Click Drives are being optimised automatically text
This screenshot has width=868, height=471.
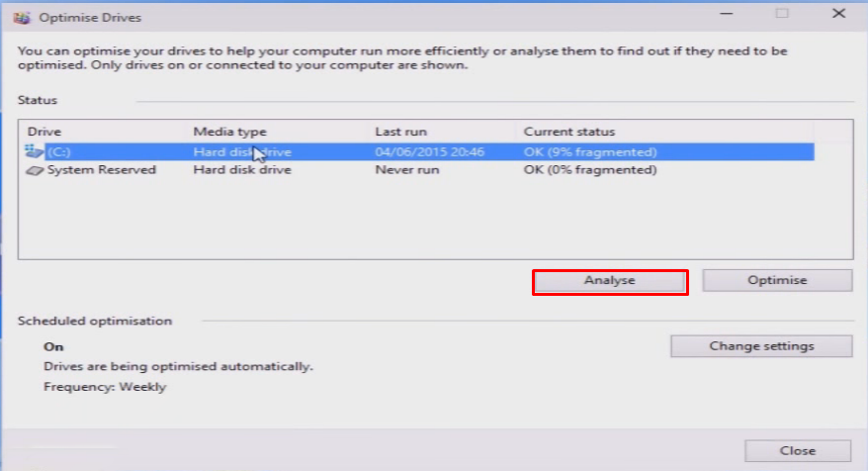click(178, 366)
